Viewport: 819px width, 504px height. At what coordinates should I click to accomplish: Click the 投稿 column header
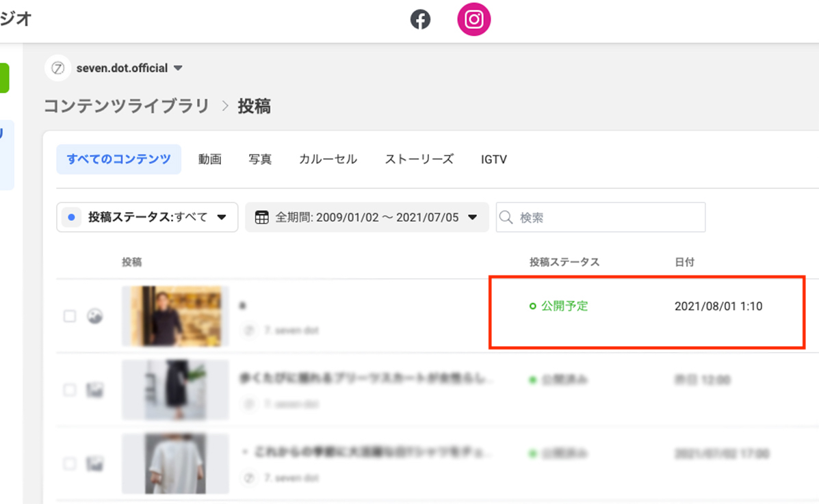(131, 262)
